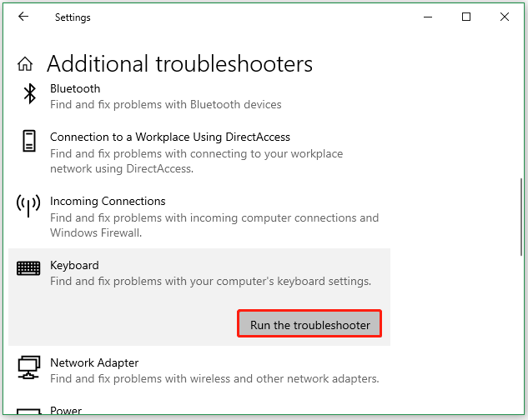Click the Settings window title text
Screen dimensions: 528x420
(x=73, y=17)
